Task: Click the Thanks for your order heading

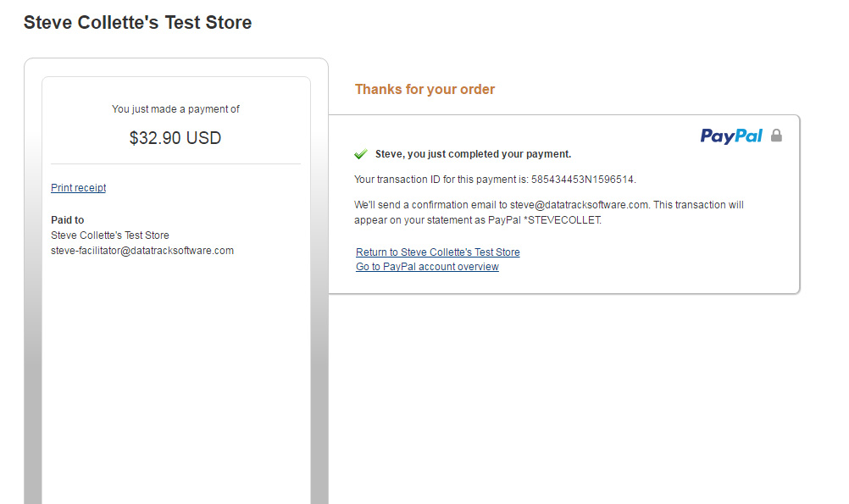Action: (424, 89)
